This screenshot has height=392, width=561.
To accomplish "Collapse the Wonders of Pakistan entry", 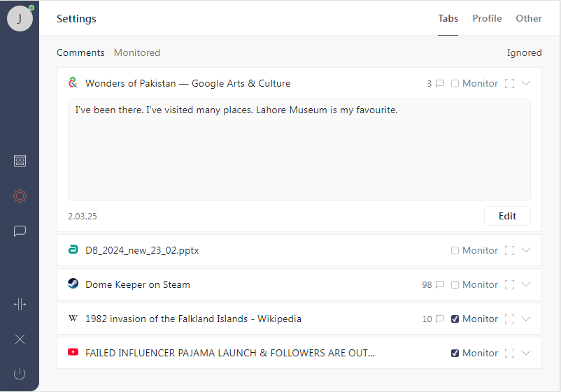I will tap(527, 83).
